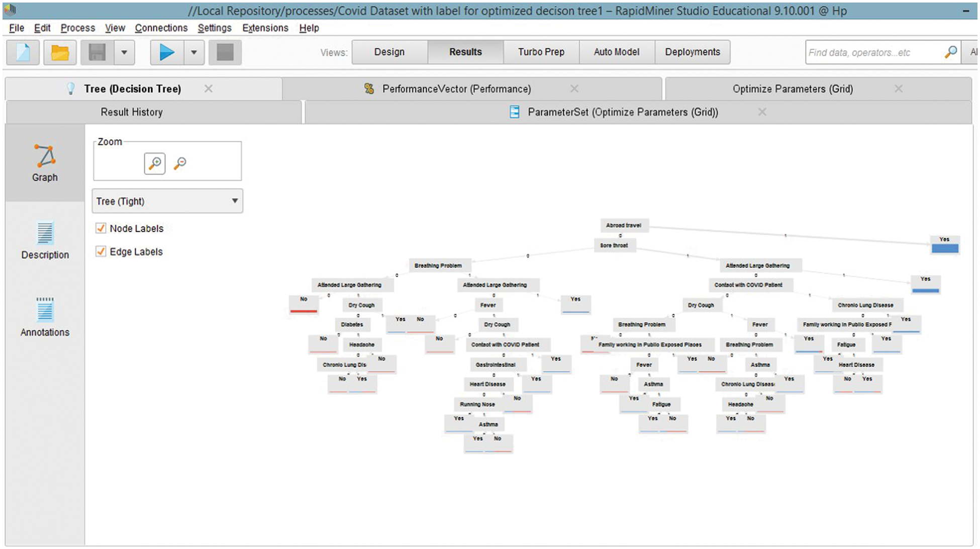Uncheck the Node Labels checkbox
980x549 pixels.
101,228
